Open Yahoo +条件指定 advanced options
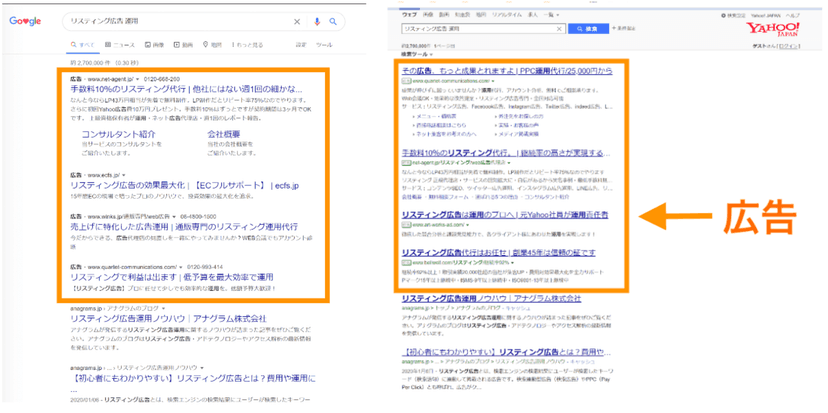 [624, 29]
